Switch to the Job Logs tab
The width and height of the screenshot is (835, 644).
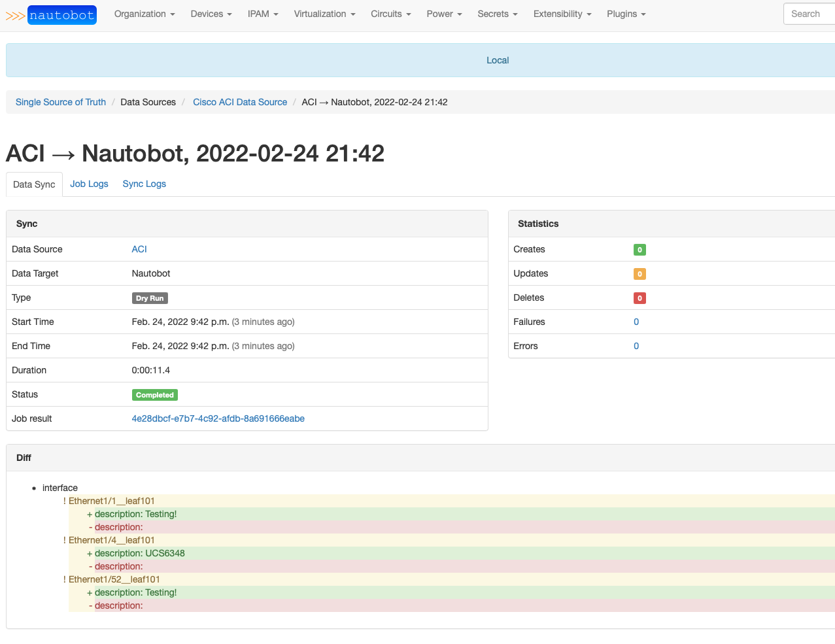point(89,184)
